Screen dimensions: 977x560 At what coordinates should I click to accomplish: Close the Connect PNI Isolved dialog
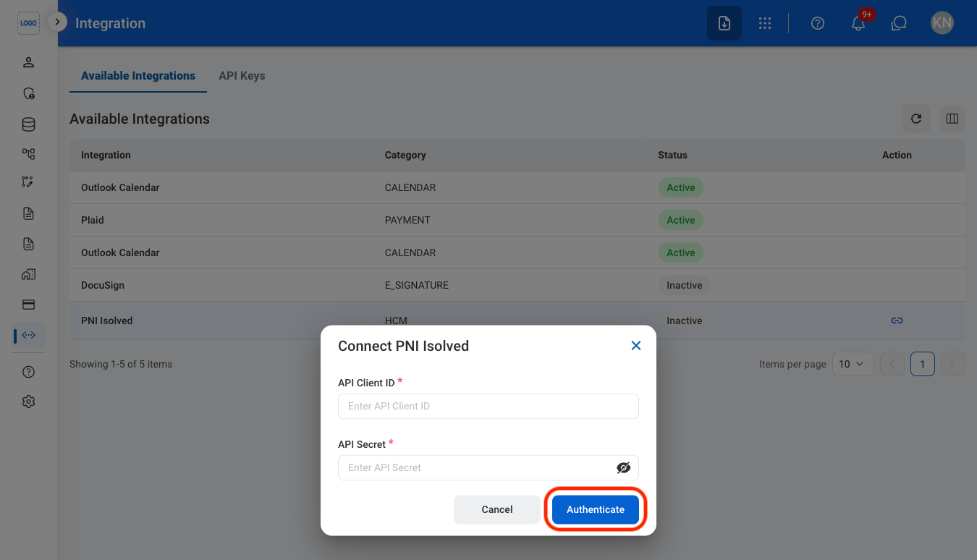(636, 346)
